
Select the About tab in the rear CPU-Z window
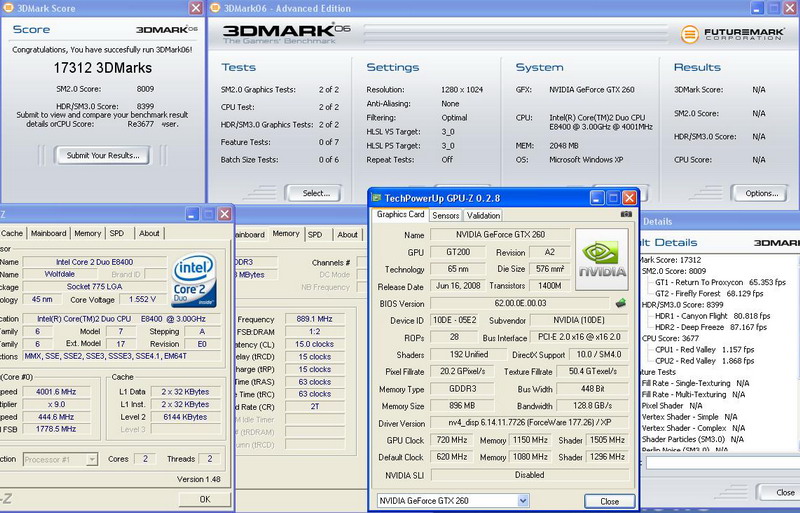pos(347,235)
